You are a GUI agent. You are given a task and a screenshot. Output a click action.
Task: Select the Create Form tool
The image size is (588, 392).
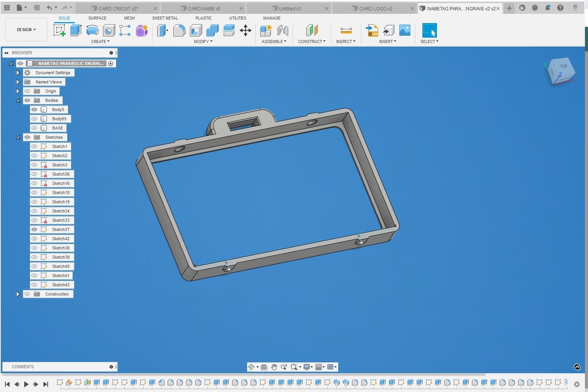coord(141,30)
